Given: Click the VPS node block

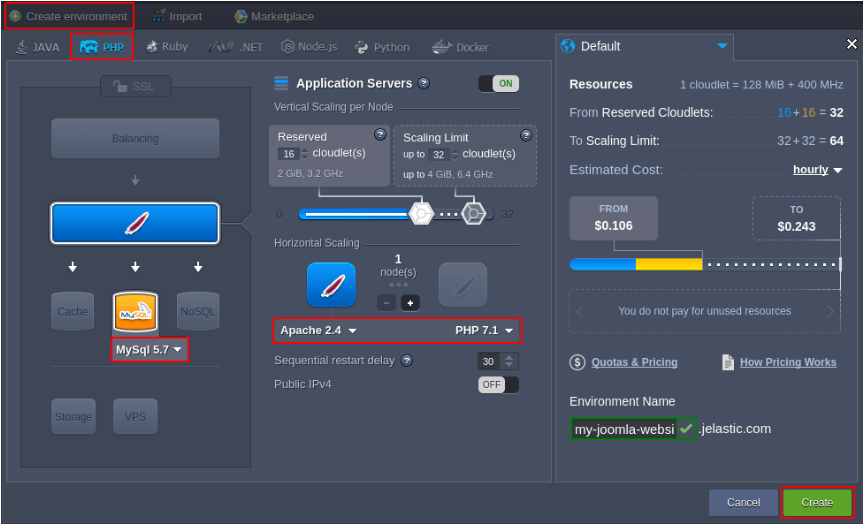Looking at the screenshot, I should pos(135,416).
